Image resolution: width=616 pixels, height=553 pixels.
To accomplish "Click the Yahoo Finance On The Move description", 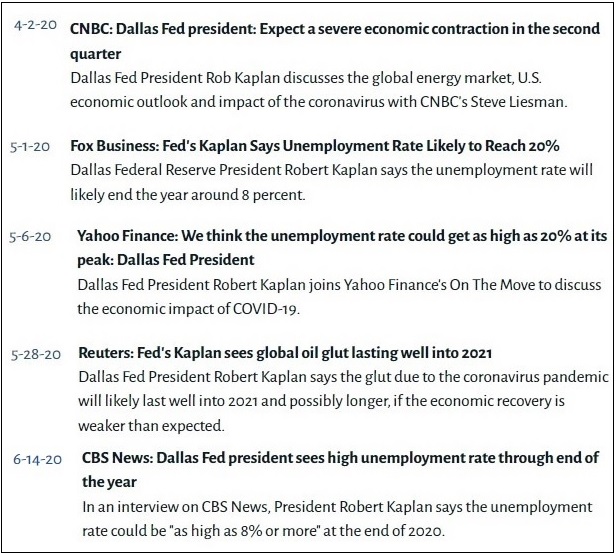I will [339, 297].
